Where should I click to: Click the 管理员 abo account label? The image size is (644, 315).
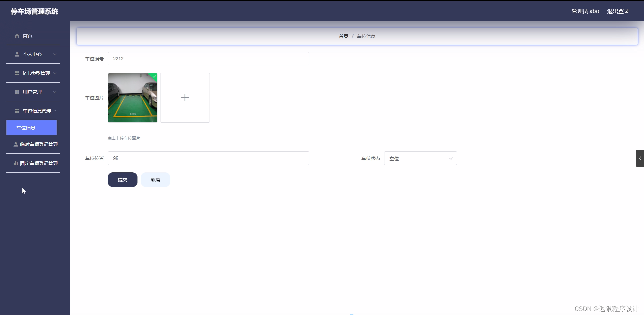[585, 11]
